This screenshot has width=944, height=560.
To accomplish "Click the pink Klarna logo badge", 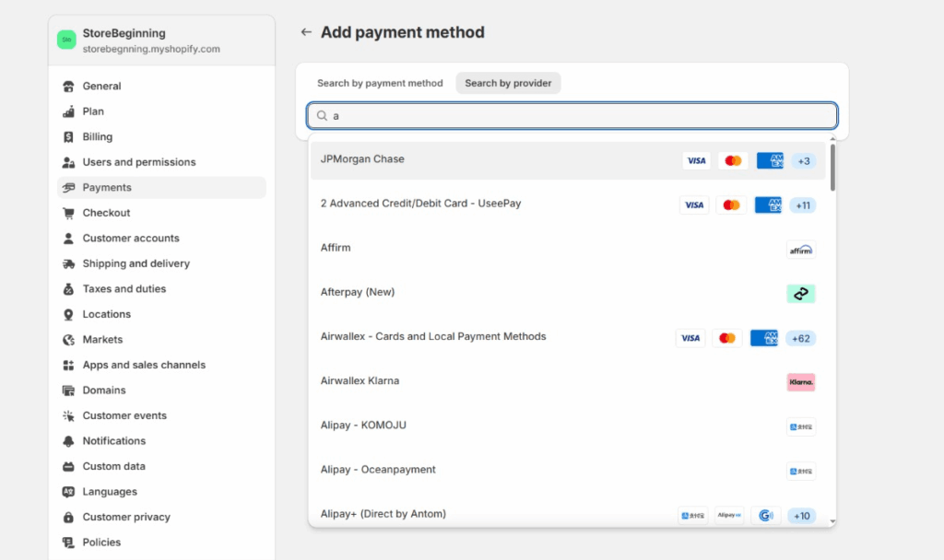I will pos(800,382).
